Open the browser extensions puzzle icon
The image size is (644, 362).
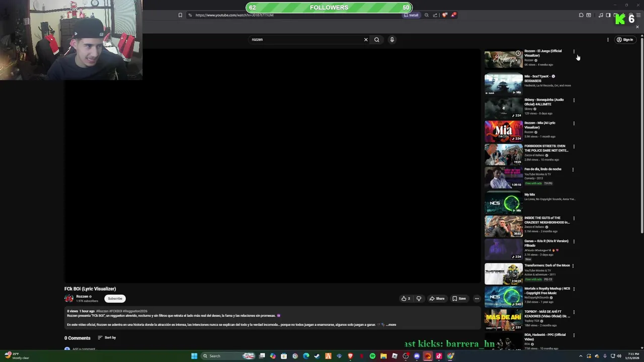[581, 15]
